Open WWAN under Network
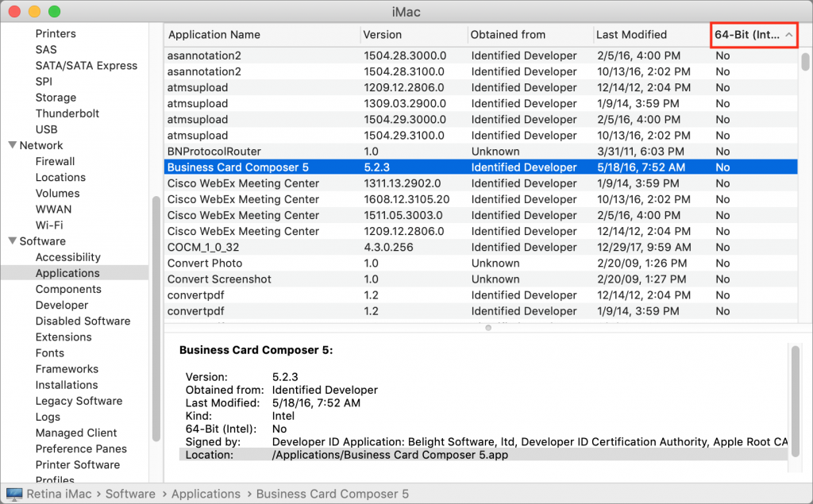The height and width of the screenshot is (504, 813). pos(53,210)
